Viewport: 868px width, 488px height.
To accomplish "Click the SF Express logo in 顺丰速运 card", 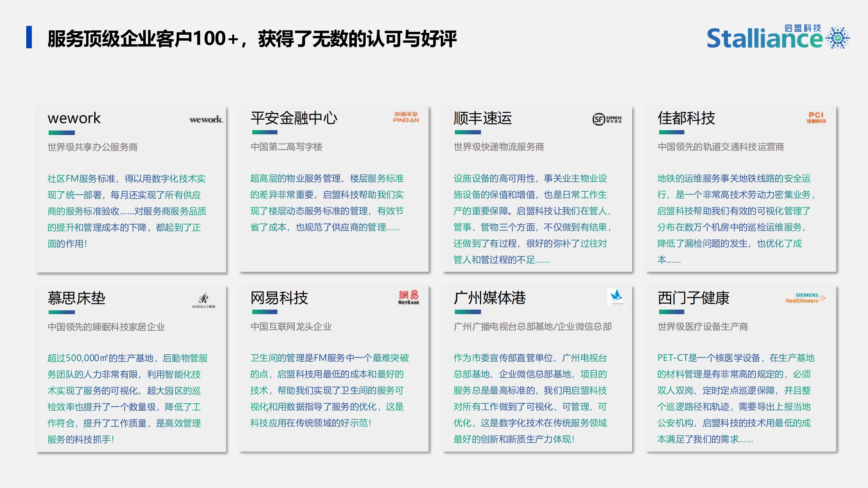I will point(607,119).
